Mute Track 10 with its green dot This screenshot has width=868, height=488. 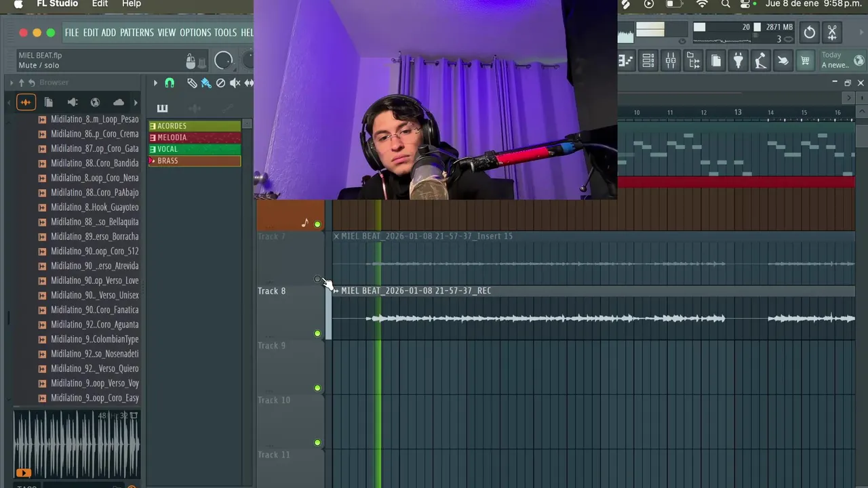click(x=317, y=443)
